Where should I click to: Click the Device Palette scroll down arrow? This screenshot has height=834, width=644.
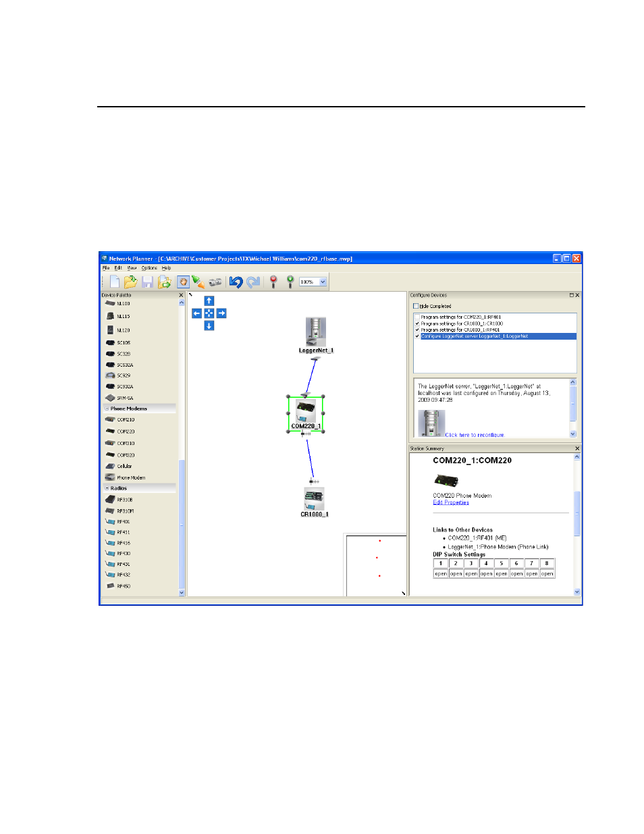181,593
